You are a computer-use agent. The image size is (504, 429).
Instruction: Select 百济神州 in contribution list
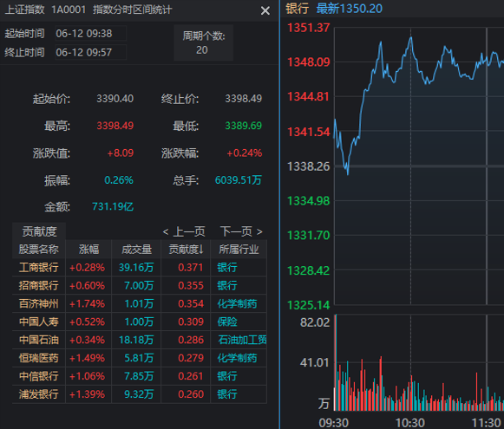140,303
